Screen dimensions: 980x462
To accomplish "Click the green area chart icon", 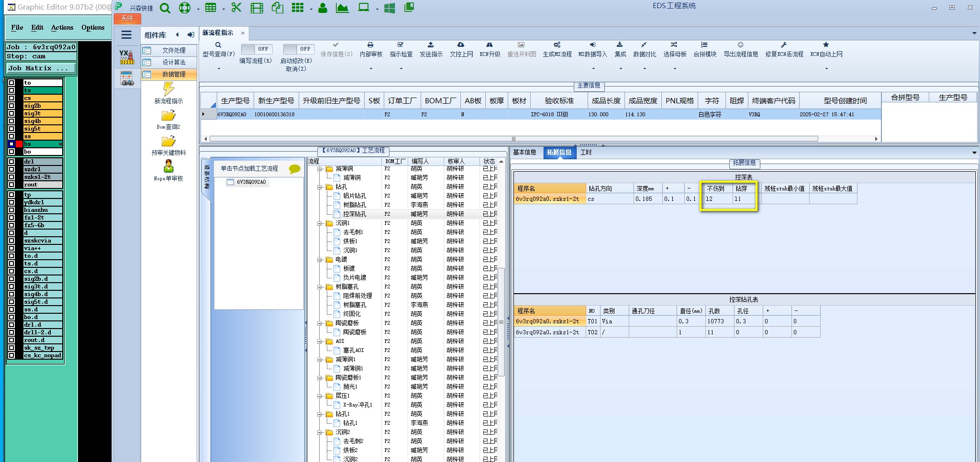I will click(x=342, y=8).
